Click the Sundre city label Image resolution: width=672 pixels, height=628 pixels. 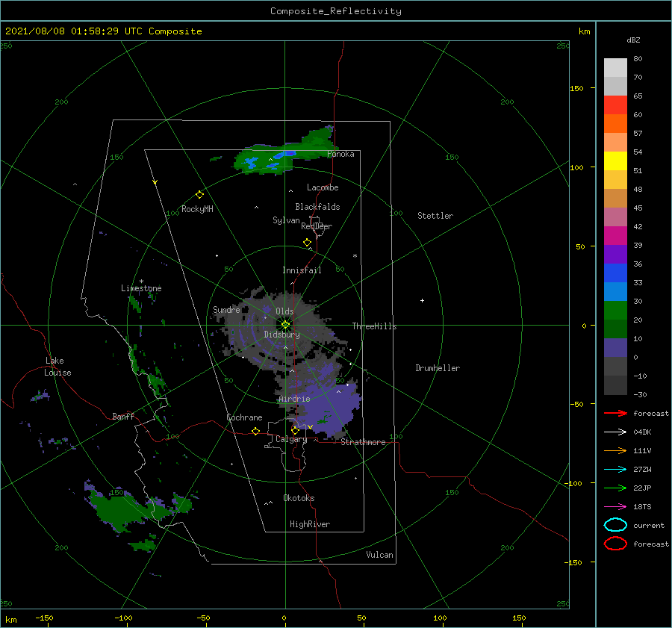(x=226, y=309)
